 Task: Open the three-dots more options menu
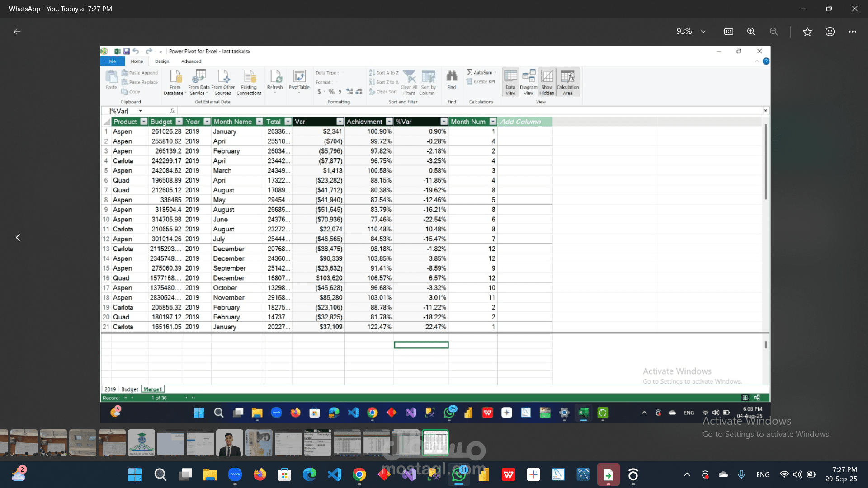pyautogui.click(x=853, y=32)
